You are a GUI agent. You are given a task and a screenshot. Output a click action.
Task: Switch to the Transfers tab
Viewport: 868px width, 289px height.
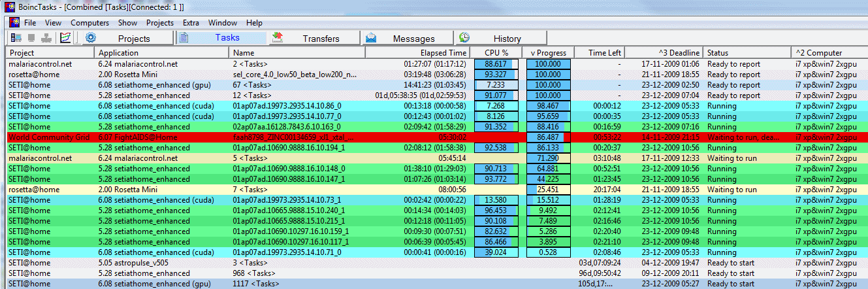point(313,38)
